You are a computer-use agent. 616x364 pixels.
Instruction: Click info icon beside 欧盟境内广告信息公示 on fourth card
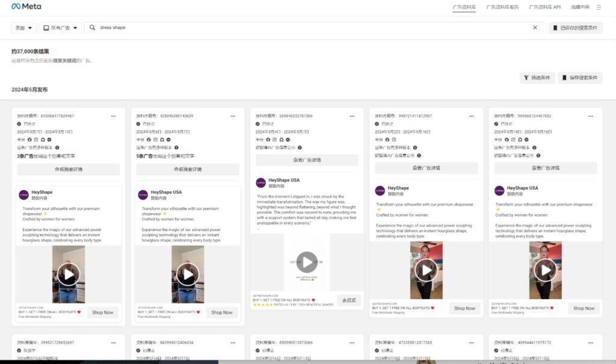click(x=419, y=156)
